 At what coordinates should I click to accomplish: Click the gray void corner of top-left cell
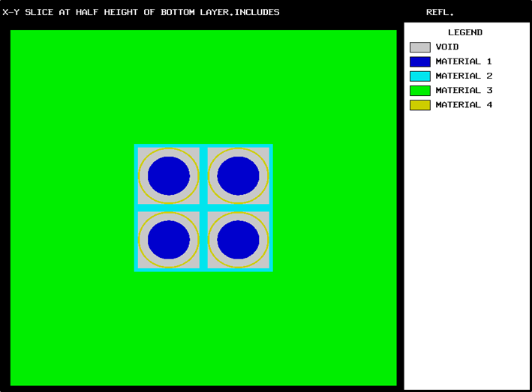pyautogui.click(x=142, y=151)
